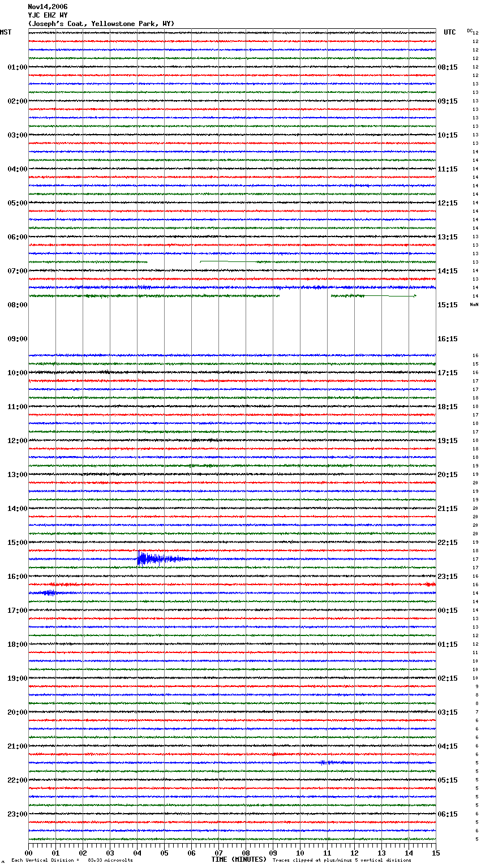Select the YJC EHZ WY station code

[48, 15]
